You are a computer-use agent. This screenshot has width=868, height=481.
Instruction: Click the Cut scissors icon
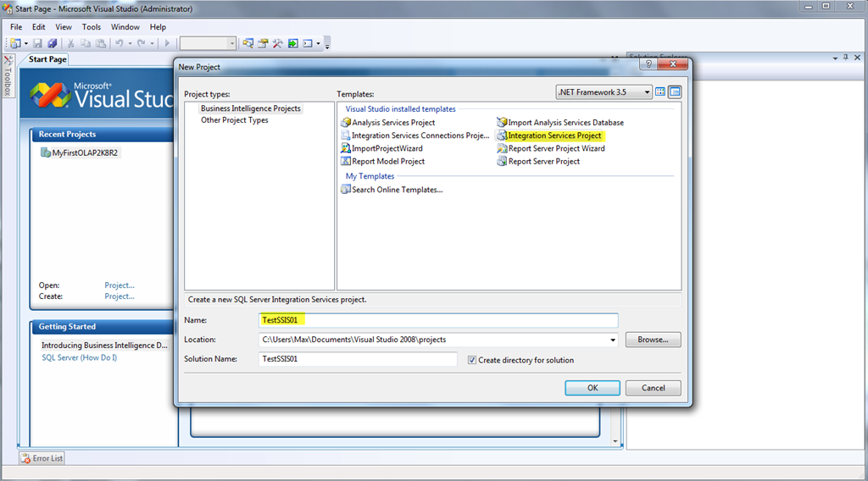point(71,43)
